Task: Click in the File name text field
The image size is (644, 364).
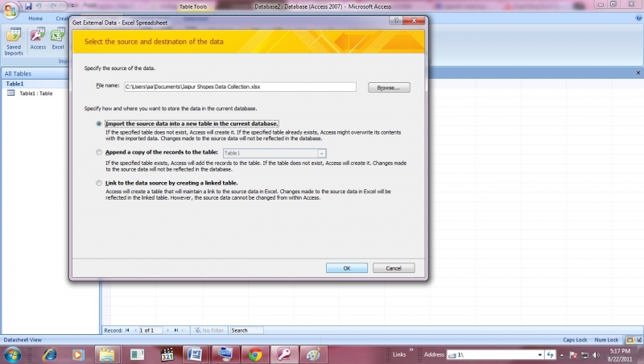Action: [x=239, y=86]
